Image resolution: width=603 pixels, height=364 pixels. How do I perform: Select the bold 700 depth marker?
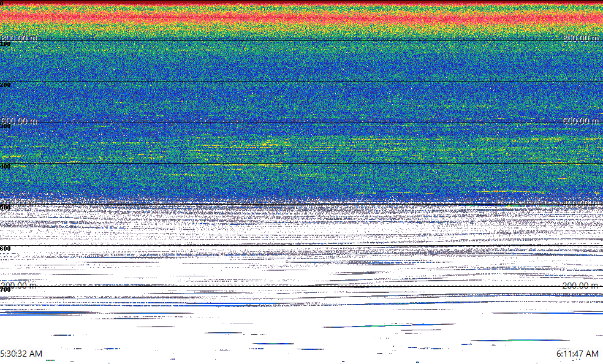pyautogui.click(x=6, y=290)
